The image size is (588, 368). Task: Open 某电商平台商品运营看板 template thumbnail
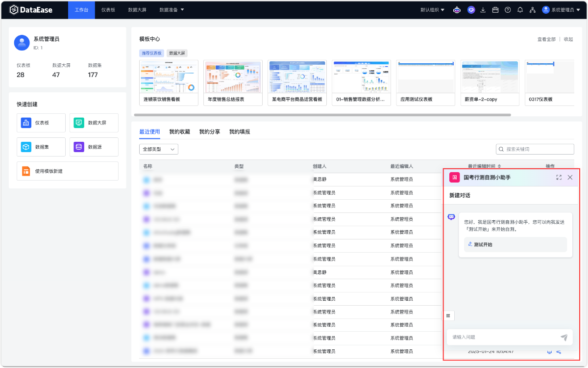pyautogui.click(x=297, y=77)
